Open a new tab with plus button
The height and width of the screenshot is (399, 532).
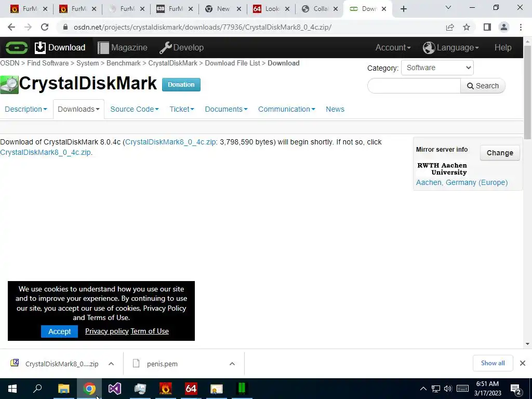[x=403, y=9]
